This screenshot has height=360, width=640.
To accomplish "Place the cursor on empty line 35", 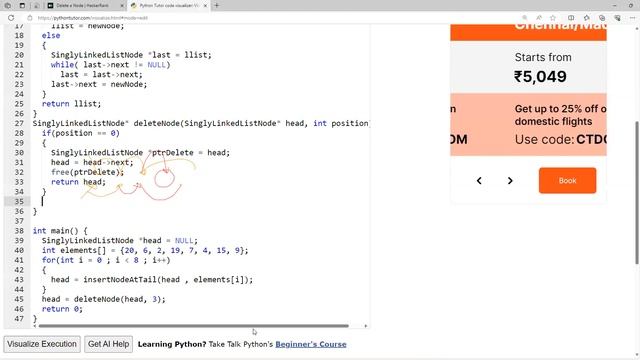I will pyautogui.click(x=200, y=201).
